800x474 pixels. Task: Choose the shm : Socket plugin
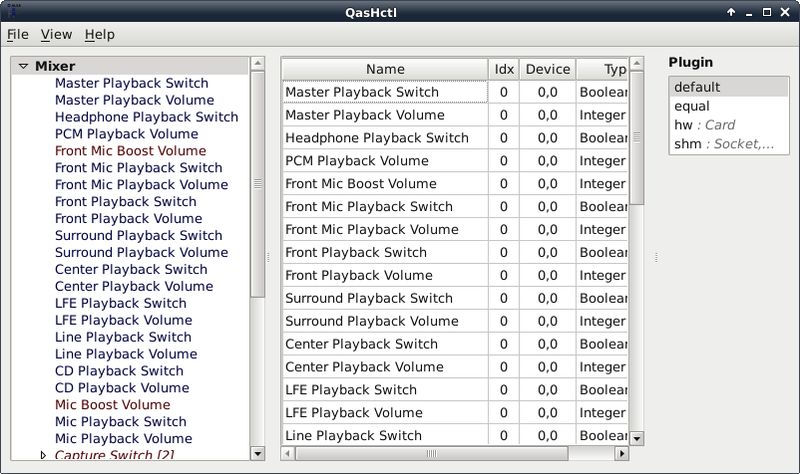click(x=729, y=144)
